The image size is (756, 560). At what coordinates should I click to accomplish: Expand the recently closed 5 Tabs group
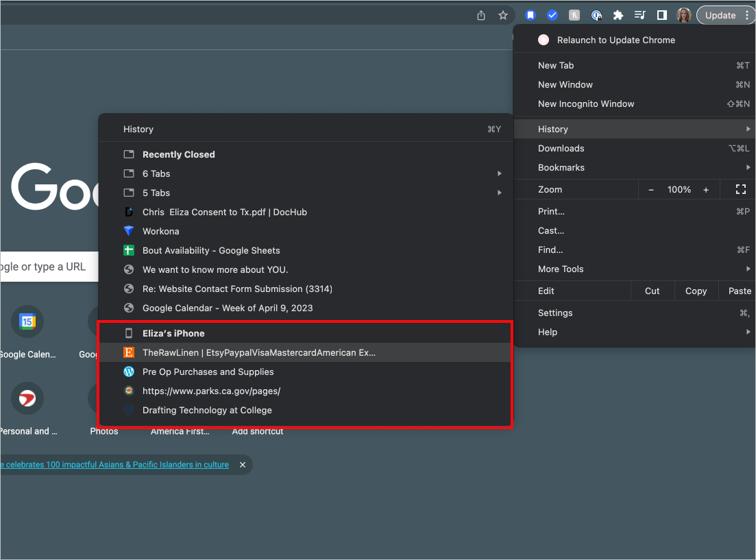point(306,193)
